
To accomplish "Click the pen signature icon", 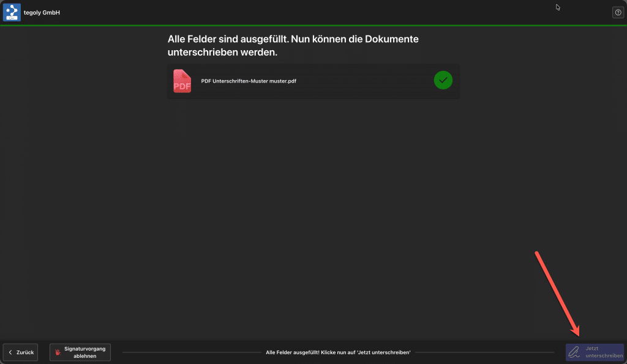I will [574, 352].
